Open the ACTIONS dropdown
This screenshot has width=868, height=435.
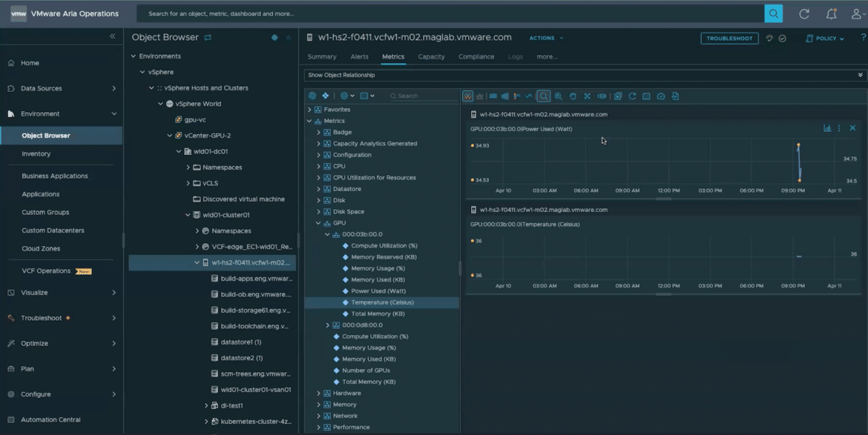pos(546,38)
